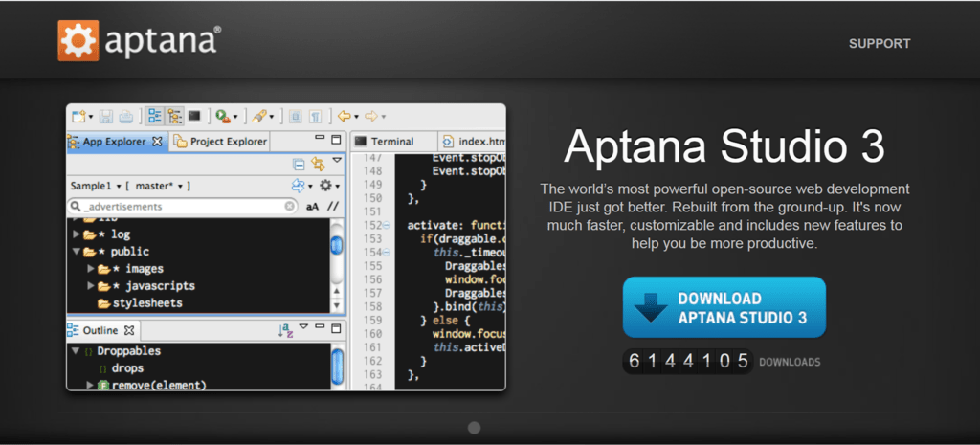Toggle show whitespace characters pilcrow icon
The height and width of the screenshot is (445, 980).
pyautogui.click(x=316, y=116)
